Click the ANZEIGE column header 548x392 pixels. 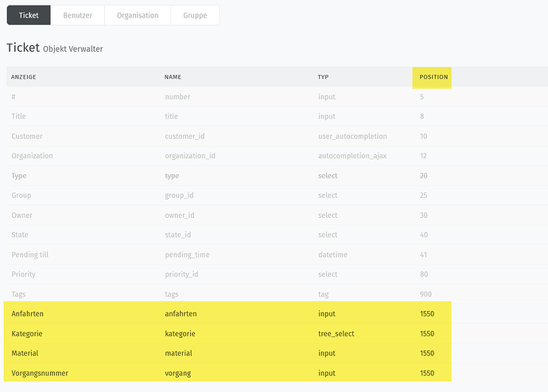23,77
